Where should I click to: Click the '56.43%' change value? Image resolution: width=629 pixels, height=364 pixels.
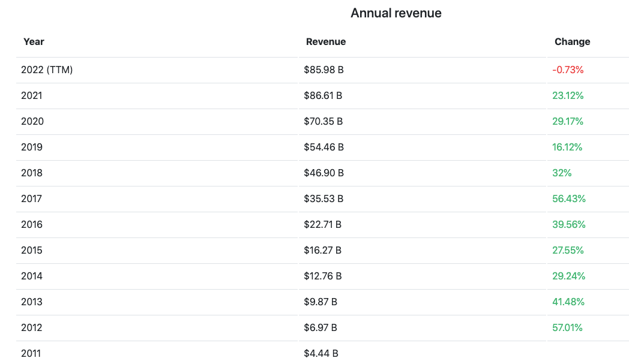click(x=569, y=198)
